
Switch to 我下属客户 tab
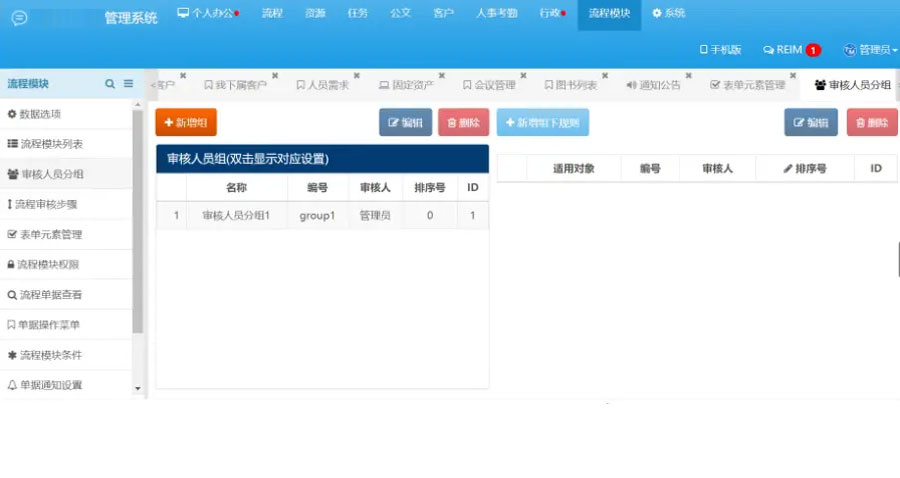pyautogui.click(x=235, y=85)
